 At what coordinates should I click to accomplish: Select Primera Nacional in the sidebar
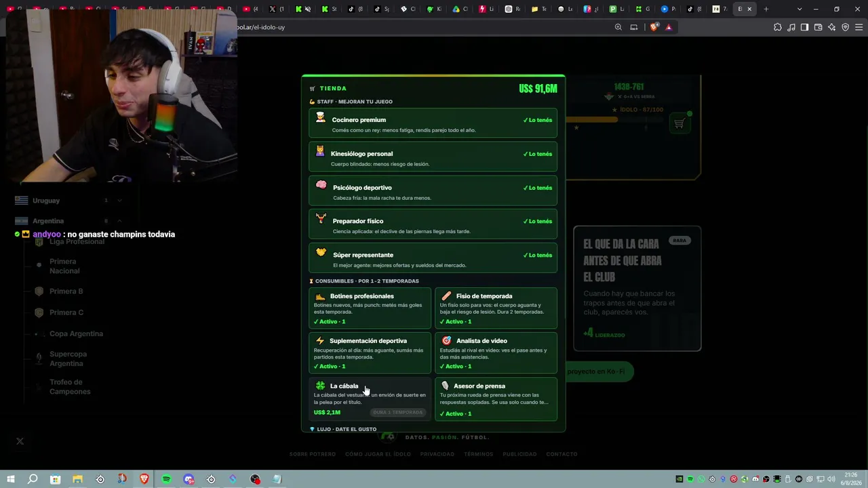(x=64, y=266)
